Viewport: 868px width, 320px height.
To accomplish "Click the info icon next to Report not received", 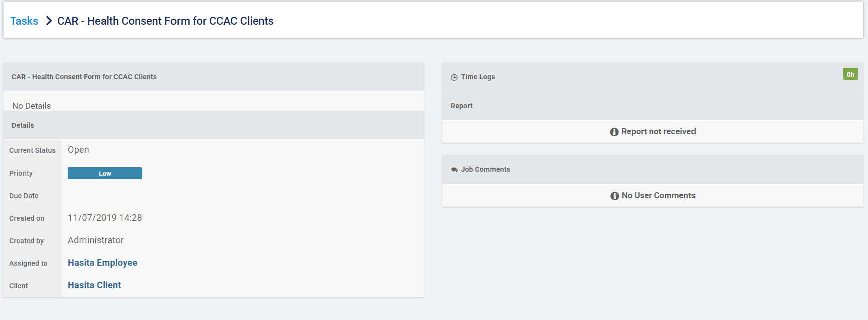I will [x=614, y=132].
